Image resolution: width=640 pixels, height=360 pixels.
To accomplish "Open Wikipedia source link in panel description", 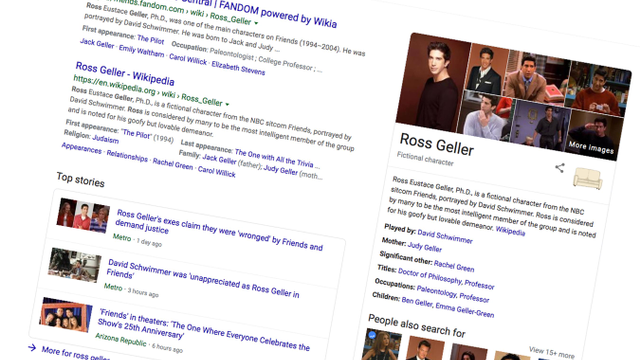I will pyautogui.click(x=510, y=231).
